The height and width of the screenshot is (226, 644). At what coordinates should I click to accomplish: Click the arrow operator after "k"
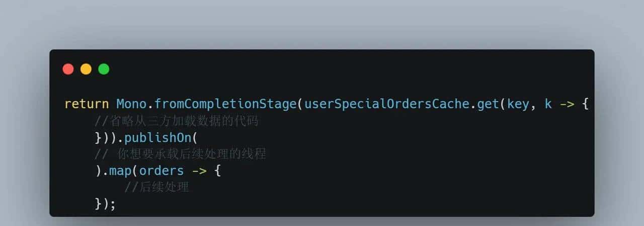tap(567, 104)
